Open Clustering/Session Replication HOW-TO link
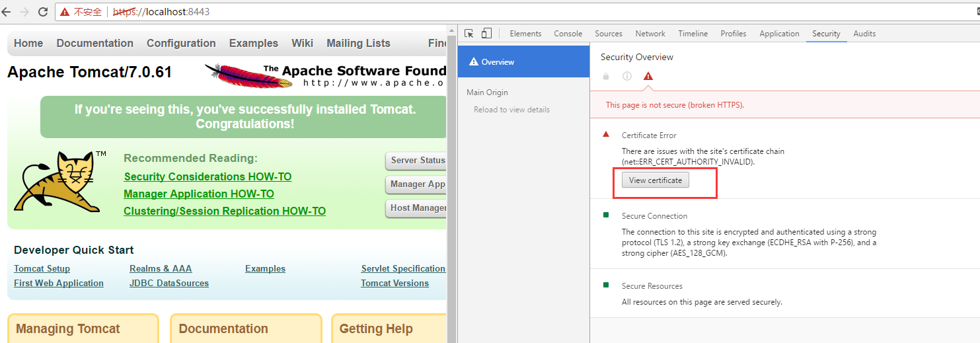The image size is (980, 343). coord(225,211)
